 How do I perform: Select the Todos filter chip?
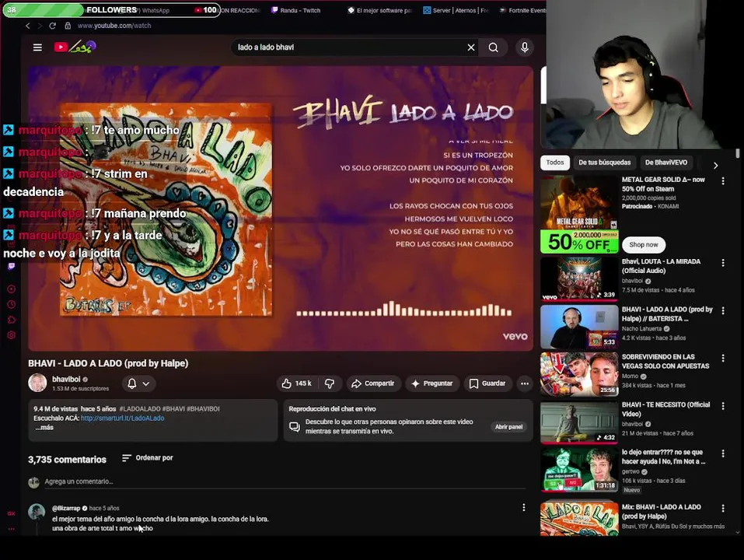pyautogui.click(x=554, y=163)
